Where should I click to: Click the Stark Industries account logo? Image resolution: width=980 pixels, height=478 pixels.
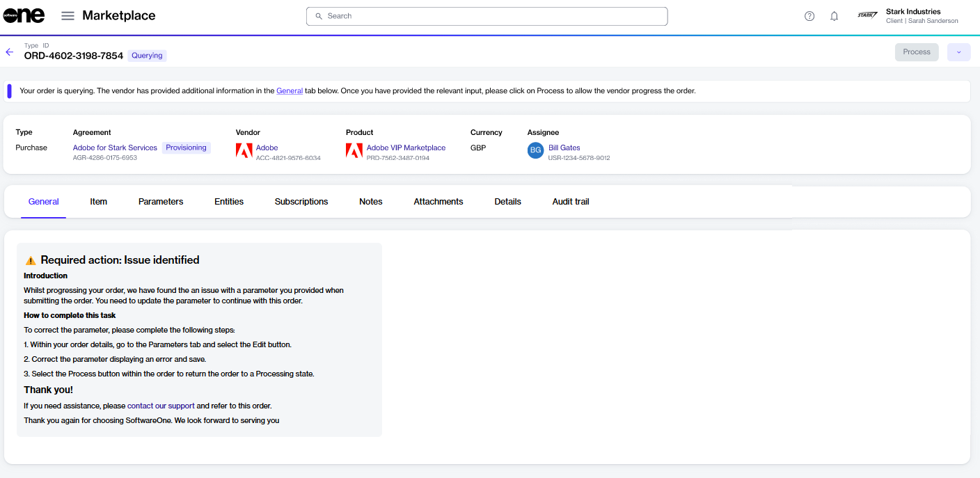click(867, 15)
